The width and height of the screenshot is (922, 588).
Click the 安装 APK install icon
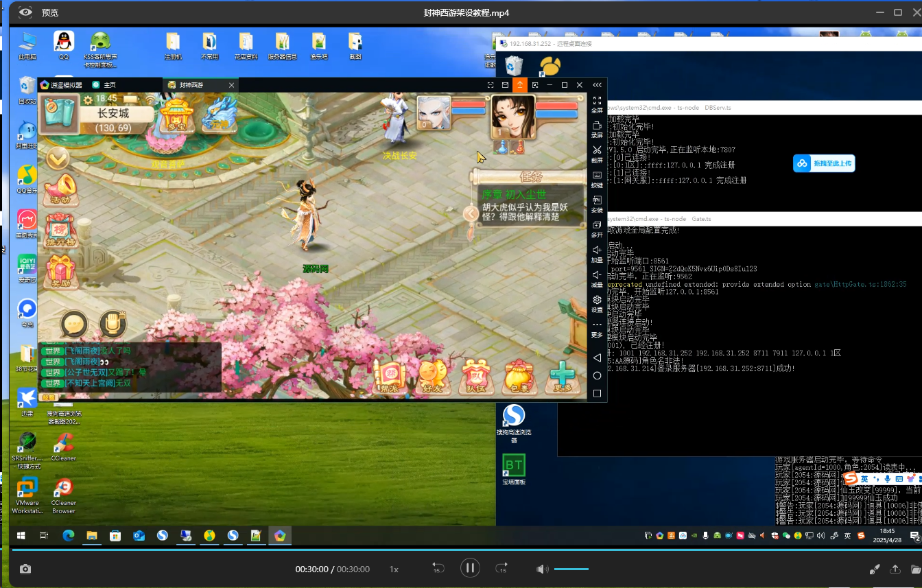point(597,204)
